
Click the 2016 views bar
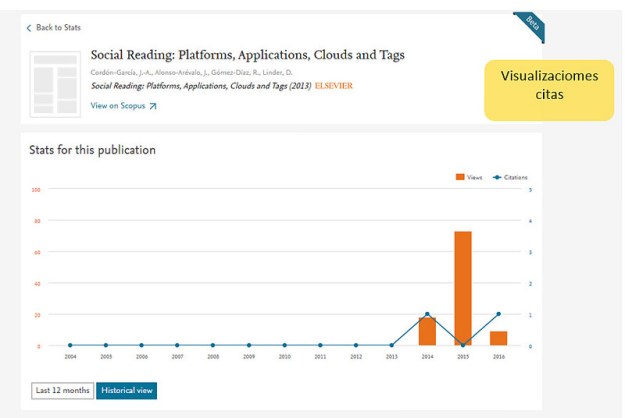click(x=498, y=338)
